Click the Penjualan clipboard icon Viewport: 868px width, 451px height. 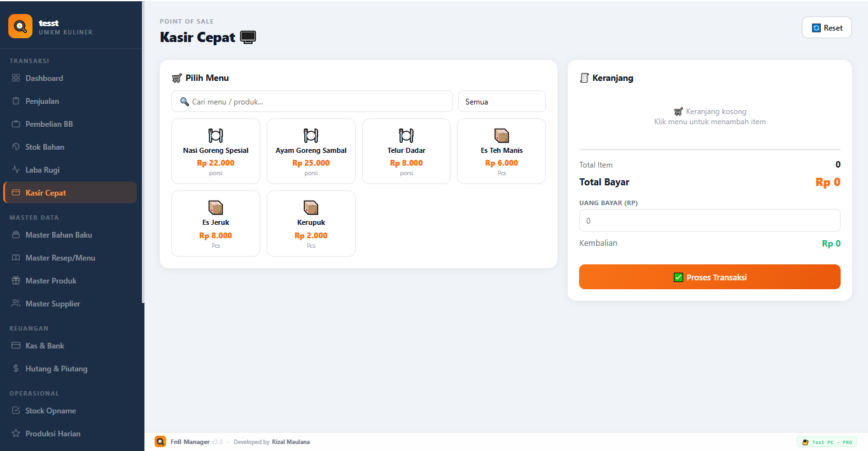[x=17, y=101]
